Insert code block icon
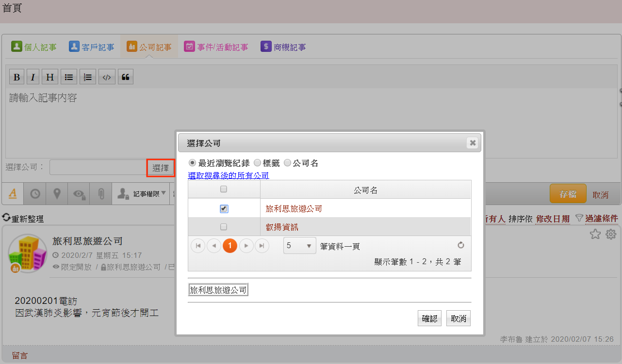This screenshot has width=622, height=364. 107,77
